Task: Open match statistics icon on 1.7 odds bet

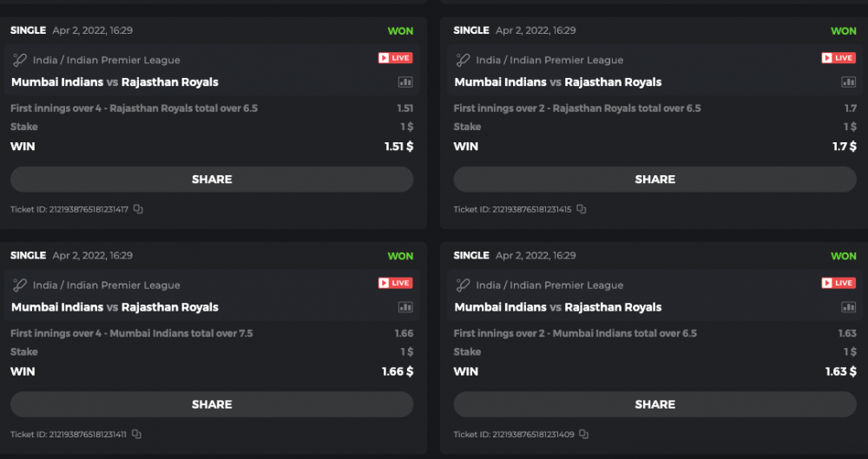Action: [848, 82]
